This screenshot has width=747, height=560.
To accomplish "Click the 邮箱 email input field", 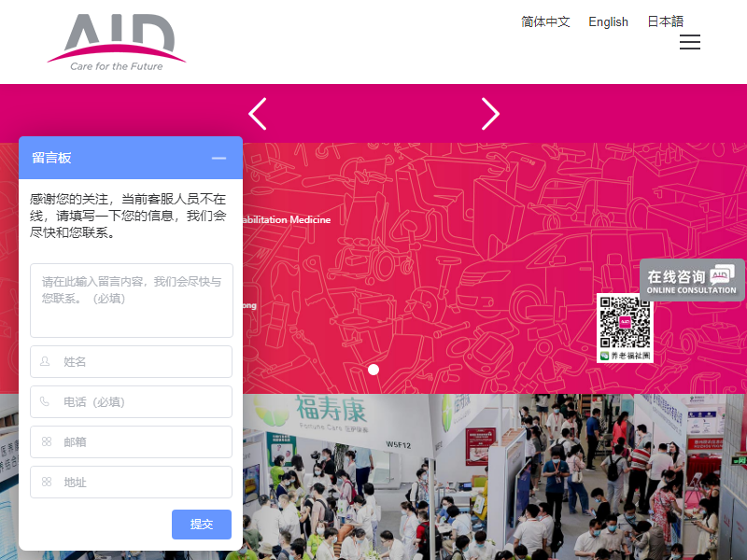I will coord(132,441).
